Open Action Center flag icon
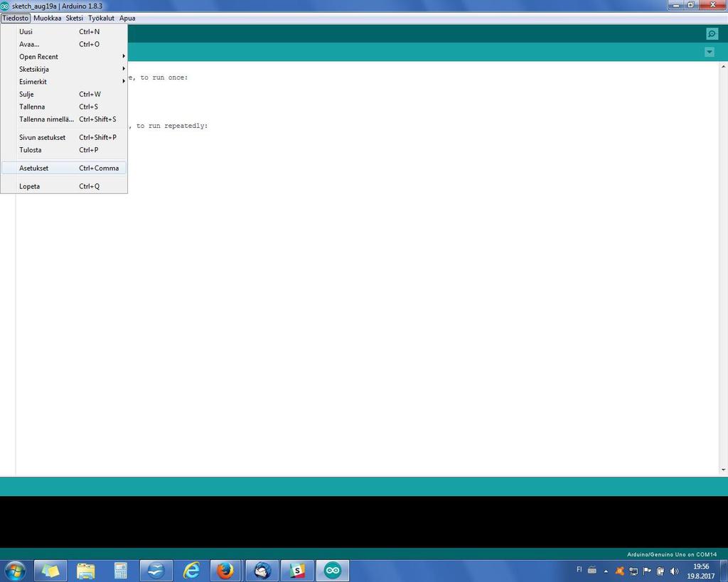Viewport: 728px width, 582px height. (647, 571)
